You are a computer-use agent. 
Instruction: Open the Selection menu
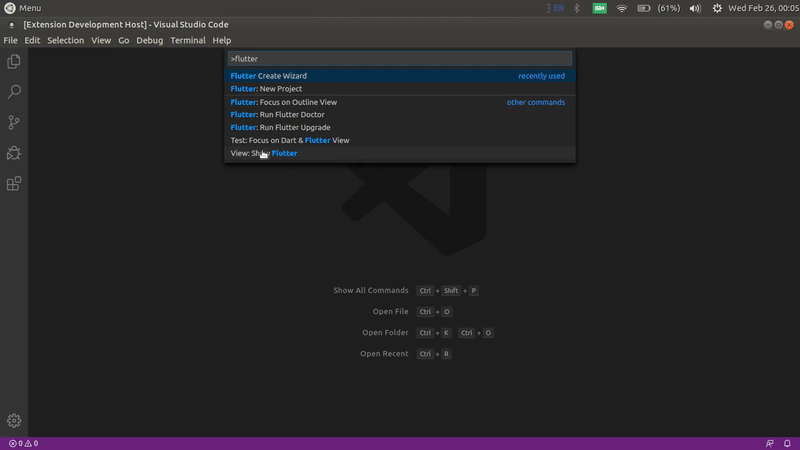65,40
